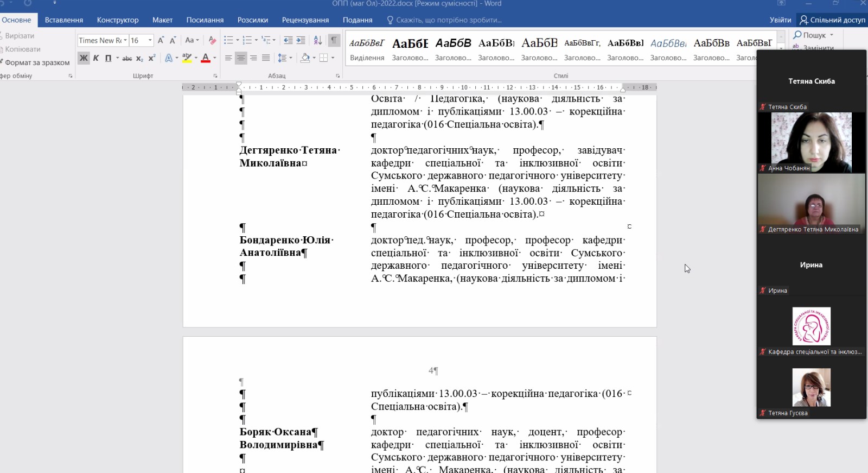Toggle the show paragraph marks button
Image resolution: width=868 pixels, height=473 pixels.
point(334,40)
